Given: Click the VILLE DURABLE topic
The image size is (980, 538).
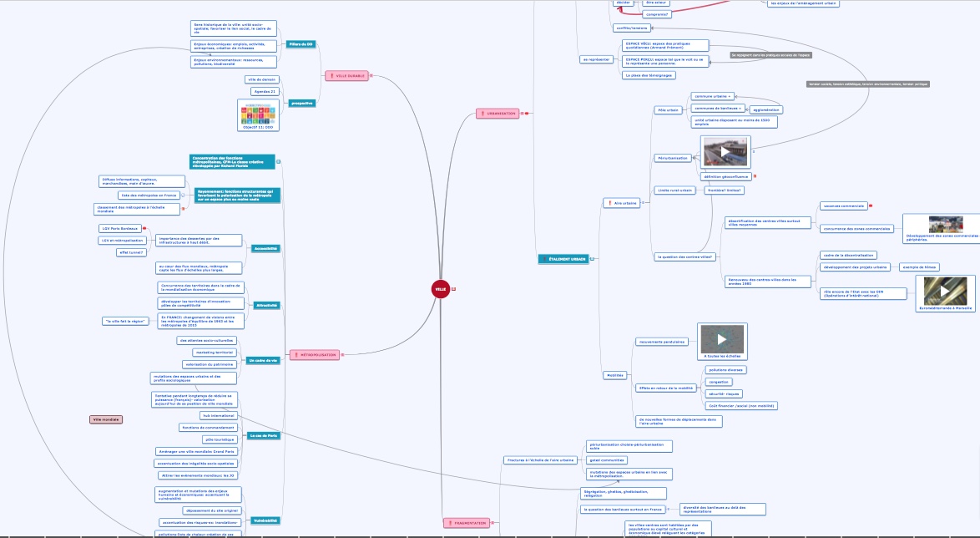Looking at the screenshot, I should (x=347, y=76).
